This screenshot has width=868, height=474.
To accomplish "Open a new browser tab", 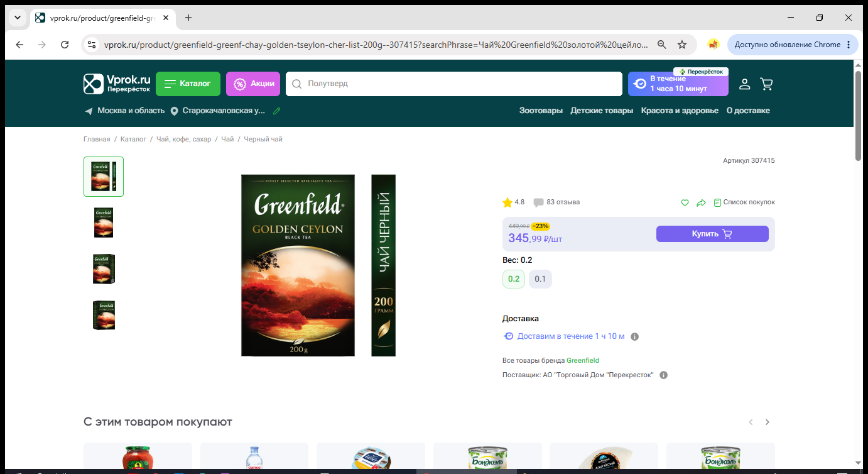I will (x=188, y=18).
